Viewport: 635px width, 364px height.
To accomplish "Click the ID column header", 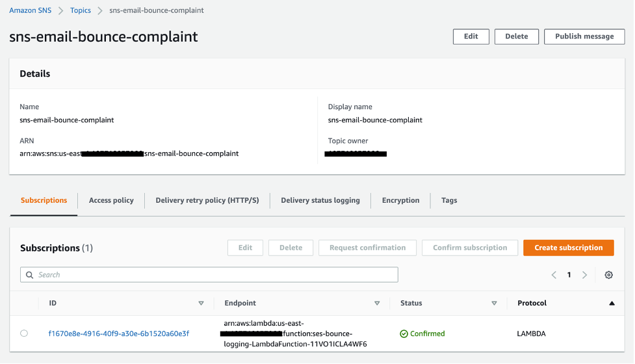I will click(53, 304).
